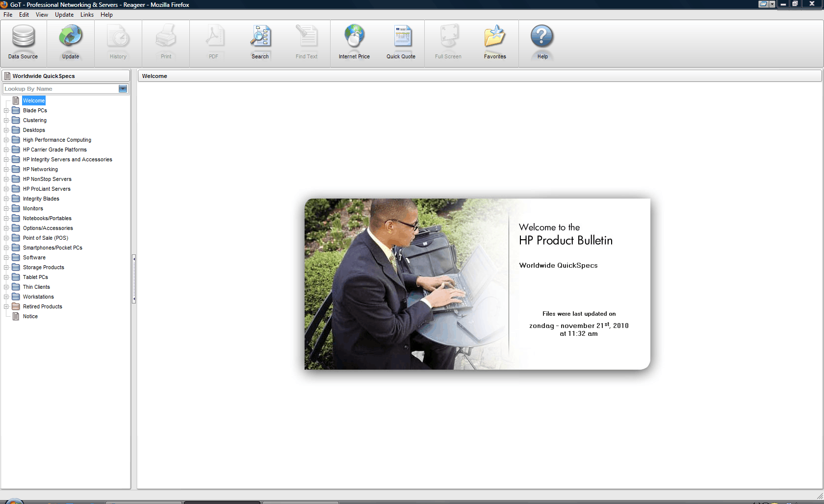Click the Retired Products folder icon
The height and width of the screenshot is (504, 824).
click(x=16, y=306)
